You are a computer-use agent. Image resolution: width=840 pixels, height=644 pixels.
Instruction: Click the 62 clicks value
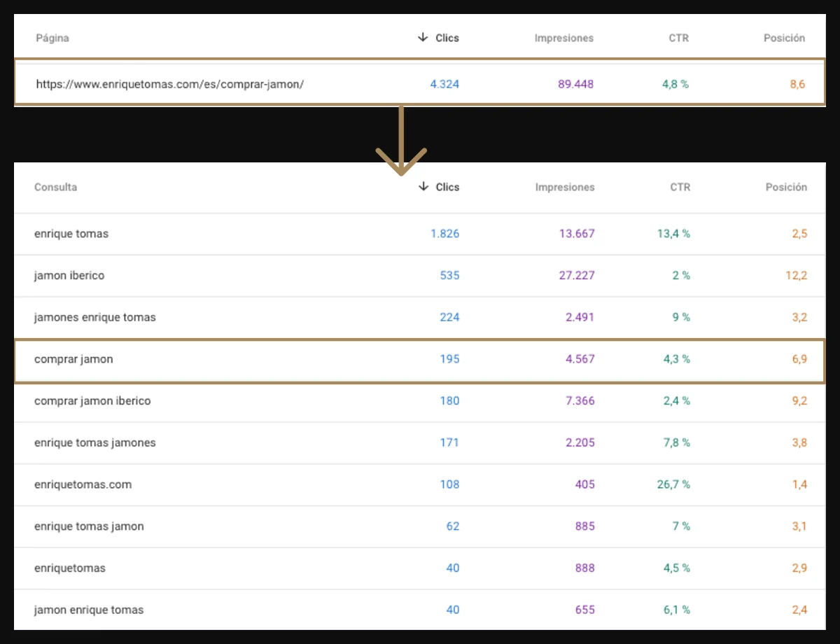tap(453, 526)
